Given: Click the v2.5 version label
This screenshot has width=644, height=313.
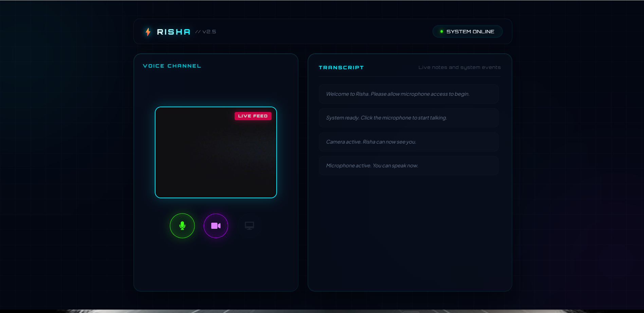Looking at the screenshot, I should pos(206,32).
